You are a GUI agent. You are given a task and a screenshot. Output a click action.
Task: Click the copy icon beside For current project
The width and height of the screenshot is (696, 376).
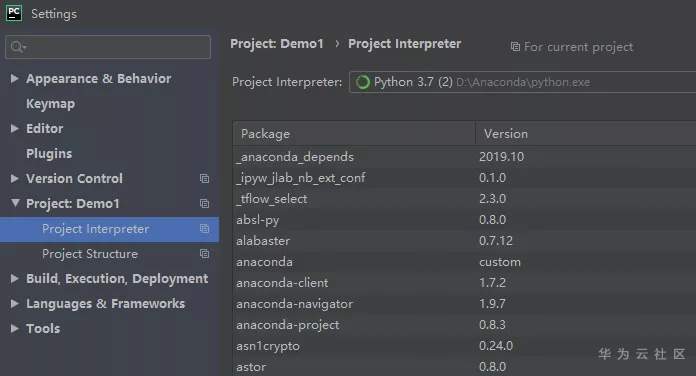515,47
